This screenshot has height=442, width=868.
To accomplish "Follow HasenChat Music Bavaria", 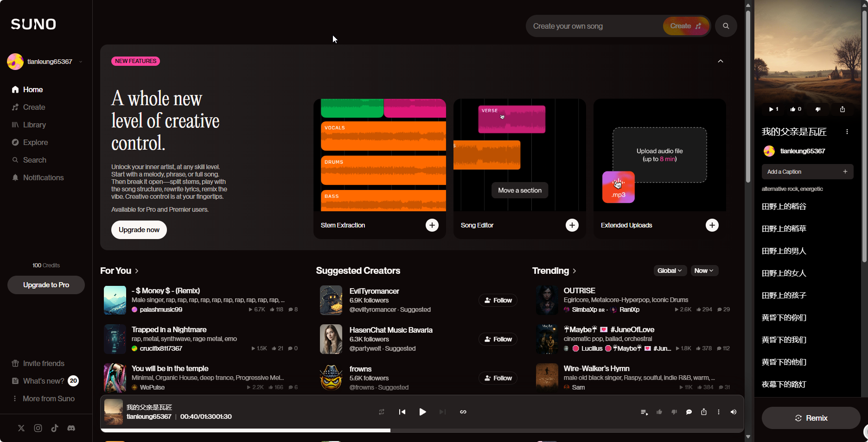I will (498, 339).
